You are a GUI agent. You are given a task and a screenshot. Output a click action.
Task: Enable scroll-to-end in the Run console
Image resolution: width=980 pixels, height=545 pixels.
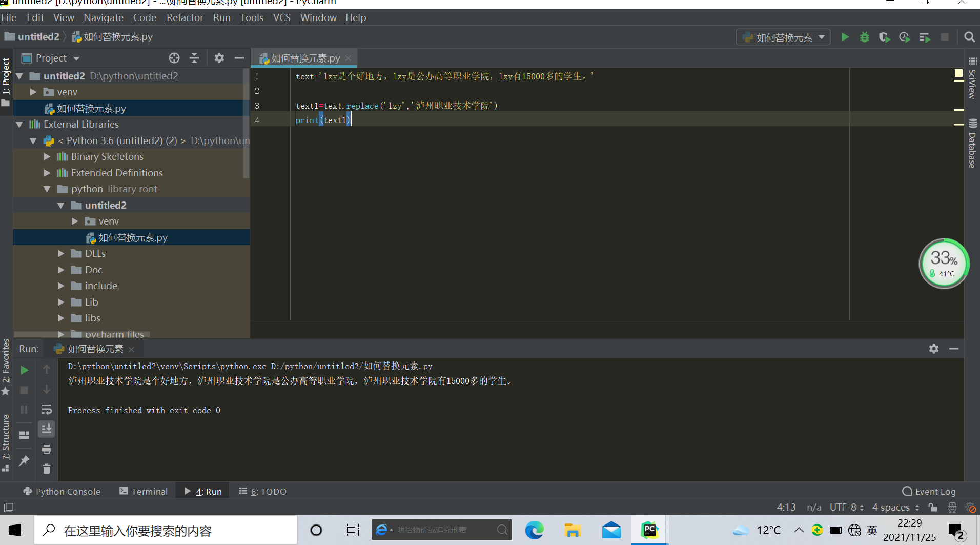(47, 429)
